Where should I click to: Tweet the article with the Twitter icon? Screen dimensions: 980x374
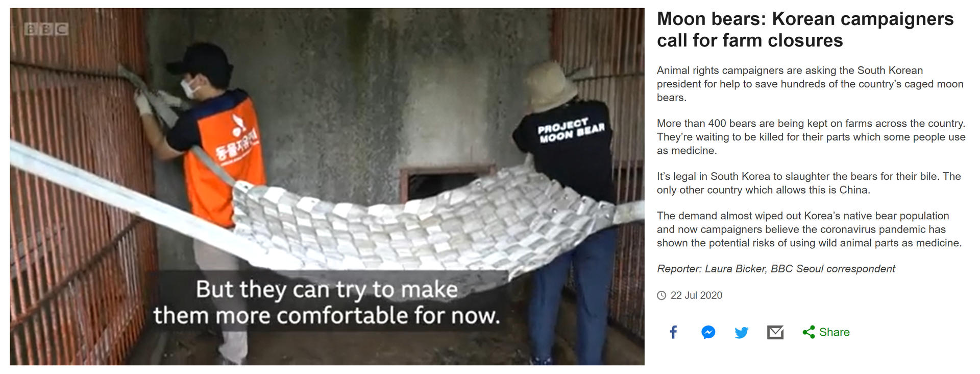(742, 333)
